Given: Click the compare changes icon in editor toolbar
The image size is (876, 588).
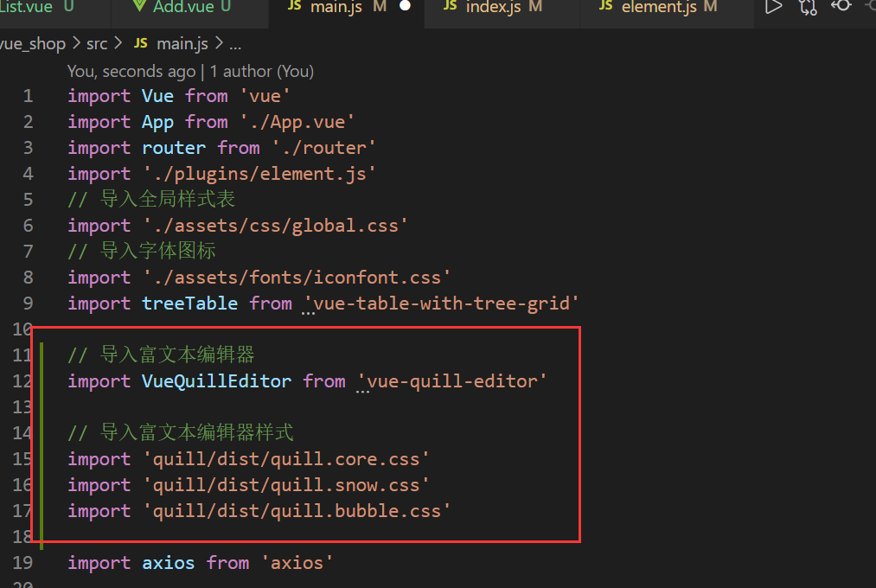Looking at the screenshot, I should pyautogui.click(x=808, y=7).
